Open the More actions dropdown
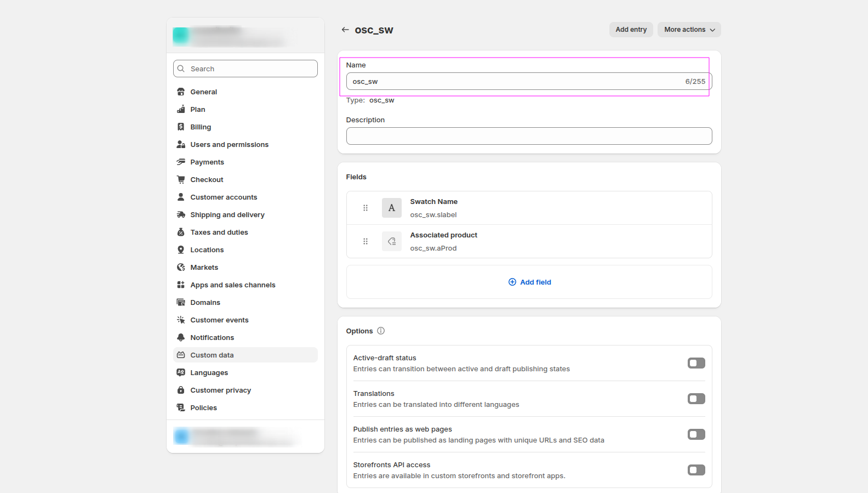The height and width of the screenshot is (493, 868). pyautogui.click(x=689, y=30)
